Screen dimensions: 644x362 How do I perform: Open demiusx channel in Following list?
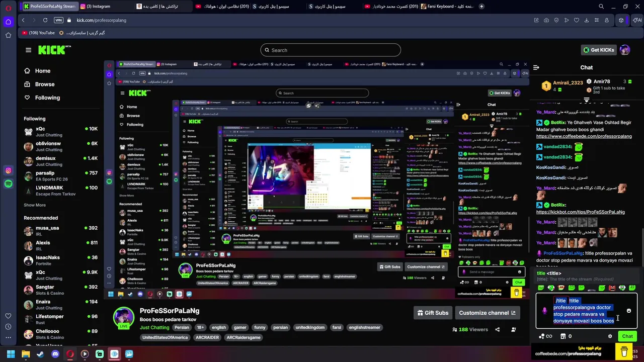click(x=60, y=161)
